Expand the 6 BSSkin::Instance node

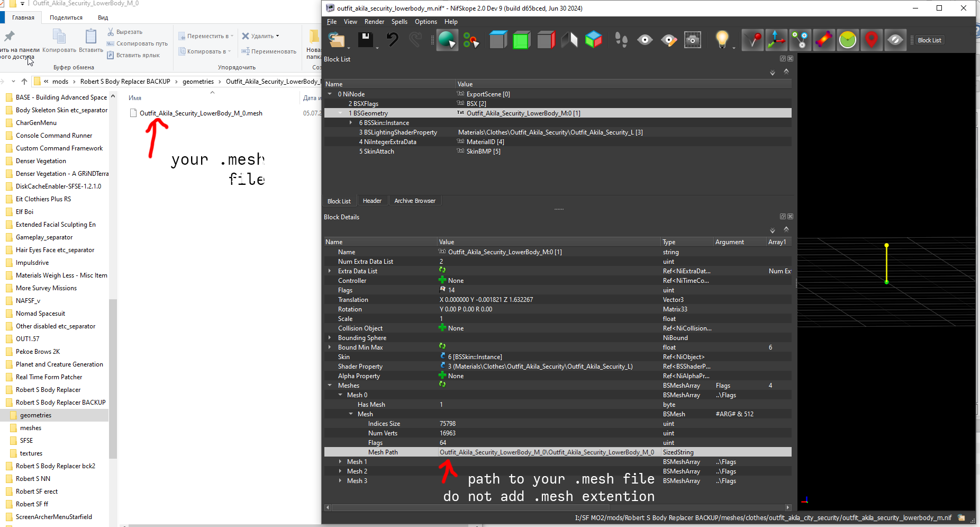click(351, 123)
